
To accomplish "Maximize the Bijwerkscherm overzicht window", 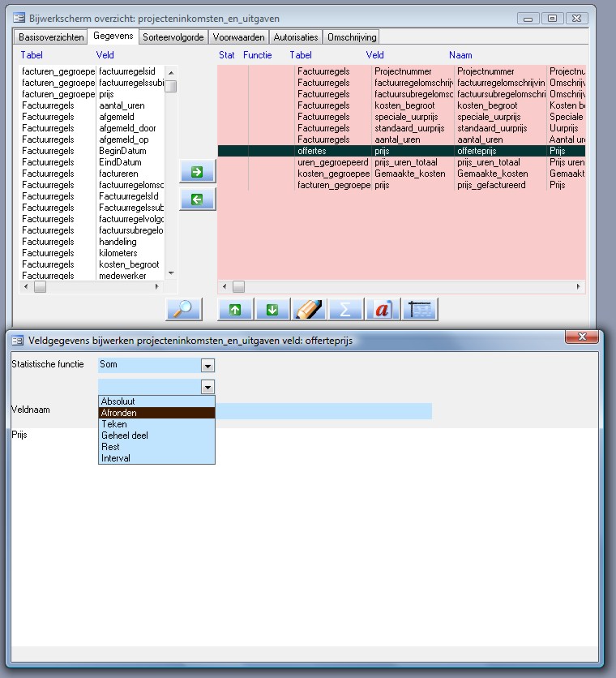I will click(x=552, y=18).
